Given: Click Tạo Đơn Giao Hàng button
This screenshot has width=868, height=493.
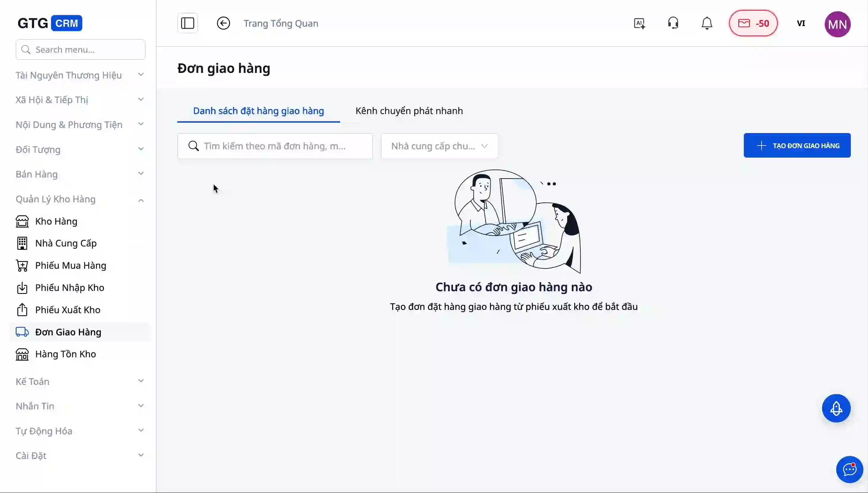Looking at the screenshot, I should [797, 145].
